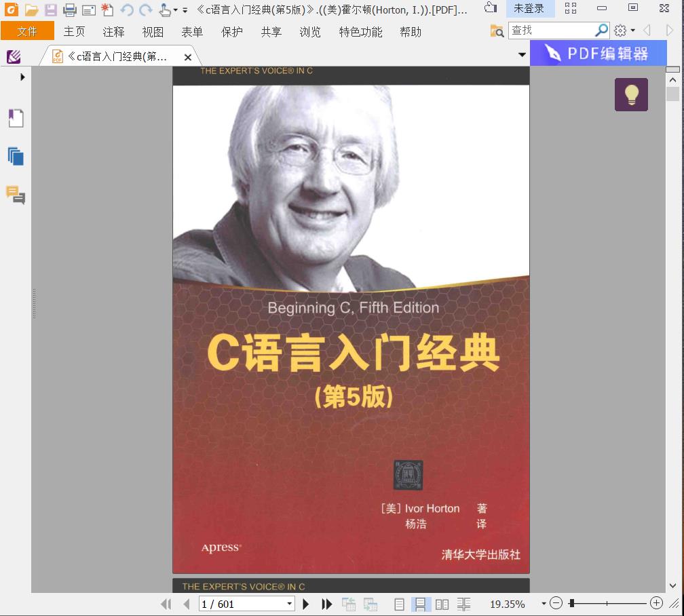Go to the last page button
684x616 pixels.
(x=327, y=604)
